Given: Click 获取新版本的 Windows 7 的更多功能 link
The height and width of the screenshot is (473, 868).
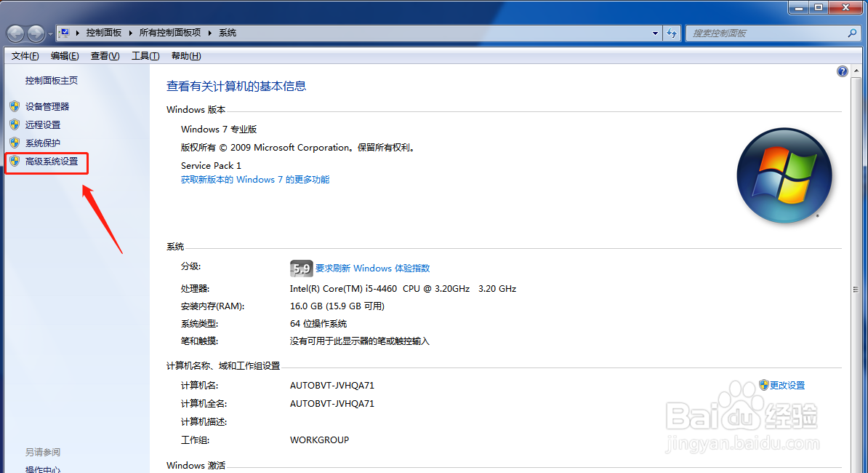Looking at the screenshot, I should [x=255, y=180].
